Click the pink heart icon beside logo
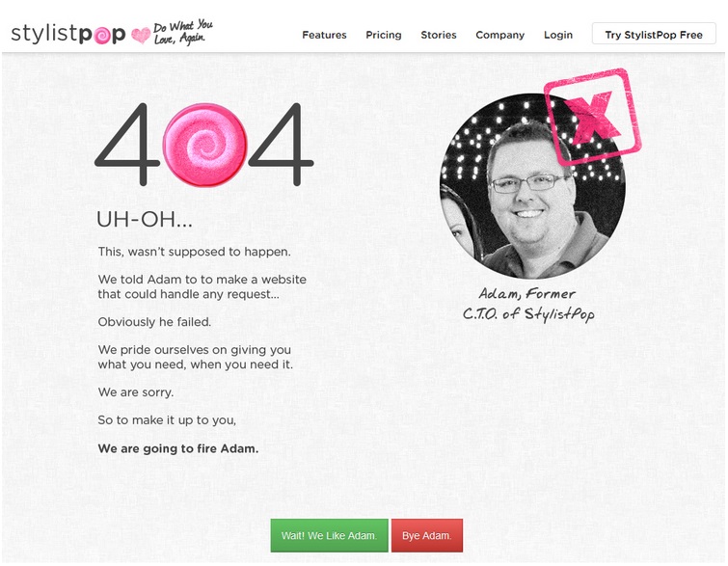The width and height of the screenshot is (728, 566). pyautogui.click(x=141, y=36)
